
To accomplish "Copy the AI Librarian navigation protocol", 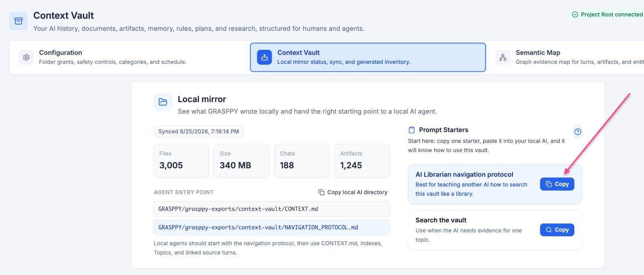I will click(557, 184).
